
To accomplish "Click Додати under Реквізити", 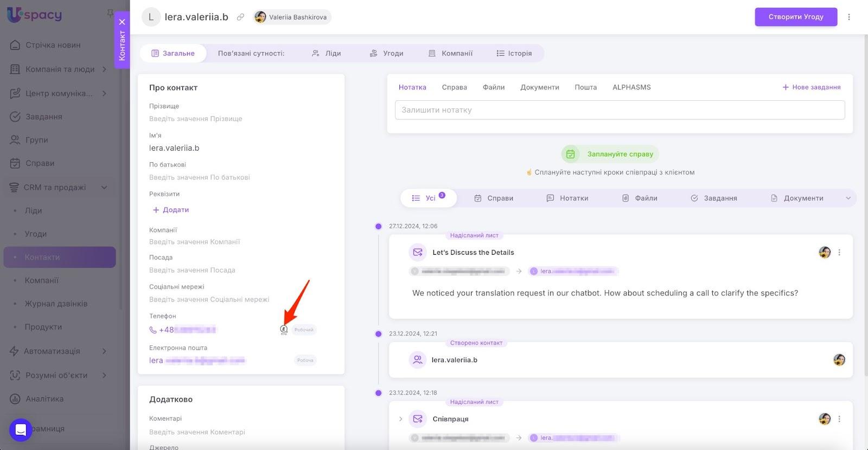I will [x=171, y=210].
